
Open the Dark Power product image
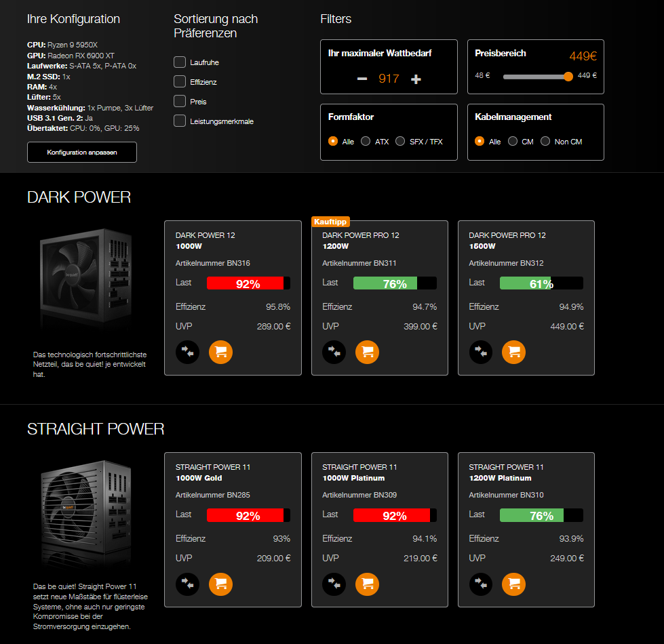(86, 278)
